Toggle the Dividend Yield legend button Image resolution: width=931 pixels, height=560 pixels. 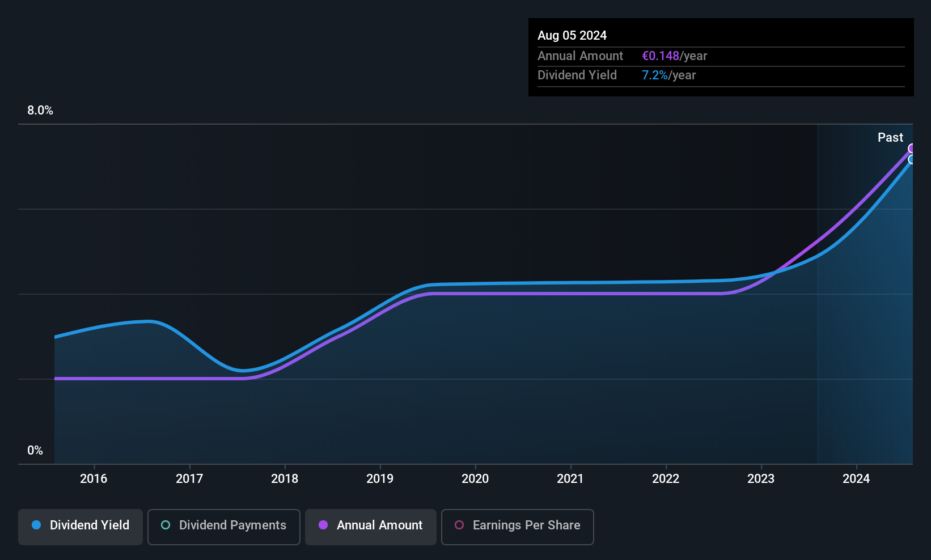81,527
